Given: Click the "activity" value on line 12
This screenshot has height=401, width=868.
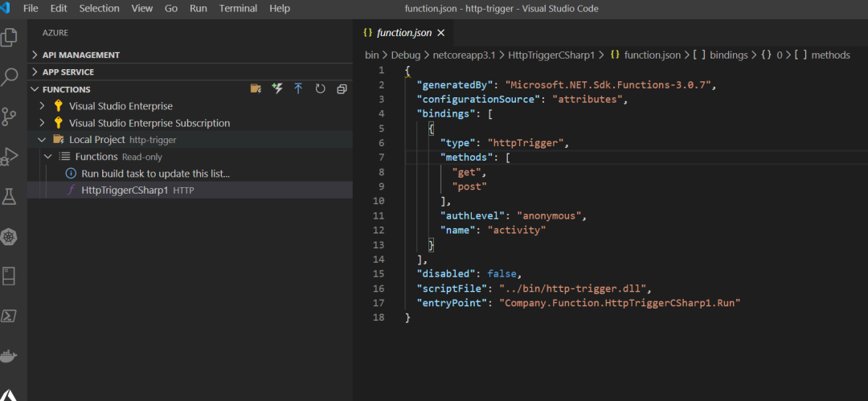Looking at the screenshot, I should tap(517, 229).
